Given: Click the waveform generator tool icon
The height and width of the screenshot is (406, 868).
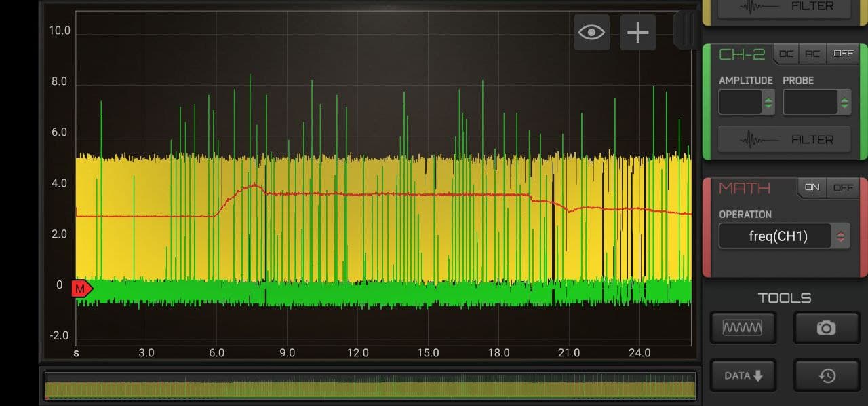Looking at the screenshot, I should point(743,328).
